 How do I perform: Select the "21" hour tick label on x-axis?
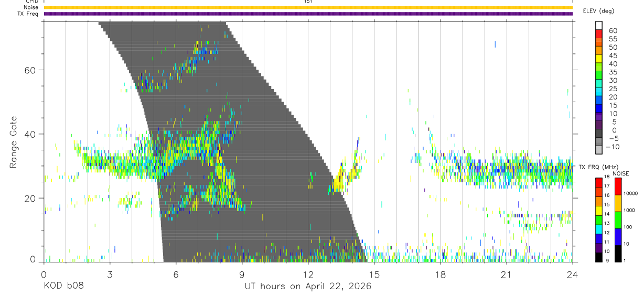tap(506, 274)
